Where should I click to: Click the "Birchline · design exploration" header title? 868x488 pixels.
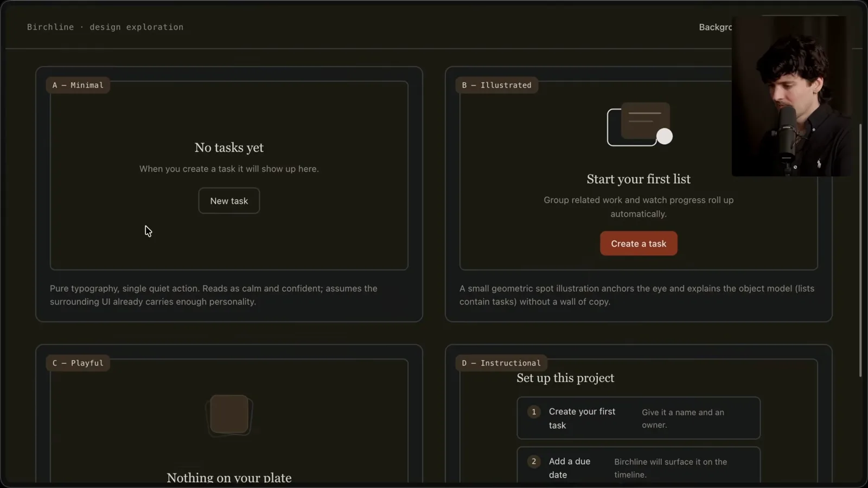pos(105,27)
